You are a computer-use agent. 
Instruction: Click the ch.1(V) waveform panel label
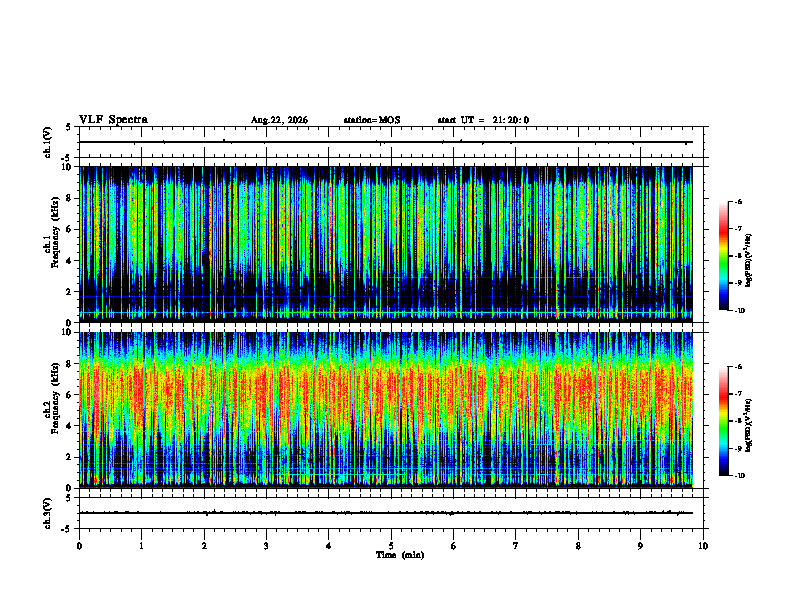pyautogui.click(x=47, y=142)
